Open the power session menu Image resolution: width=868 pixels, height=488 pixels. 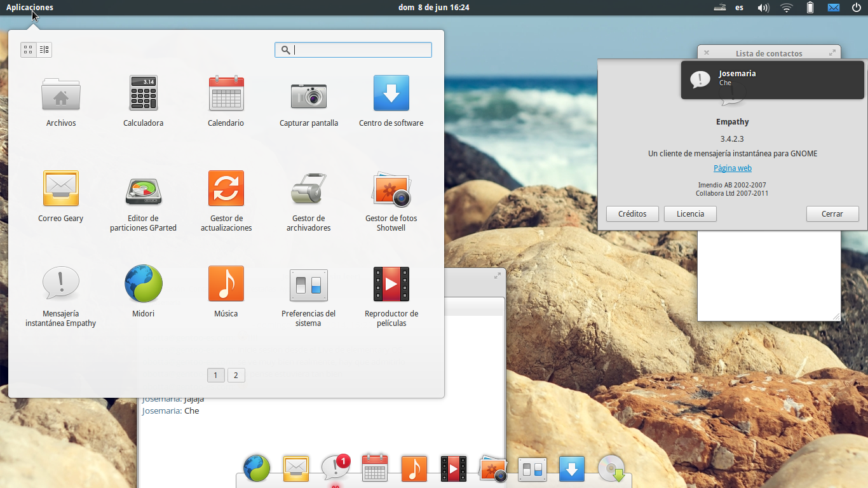[856, 8]
